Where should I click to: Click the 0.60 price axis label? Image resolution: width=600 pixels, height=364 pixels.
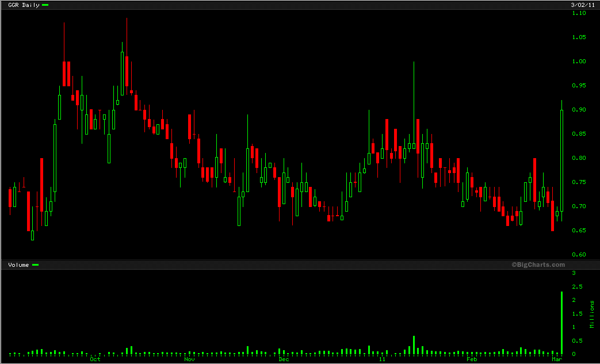[579, 254]
